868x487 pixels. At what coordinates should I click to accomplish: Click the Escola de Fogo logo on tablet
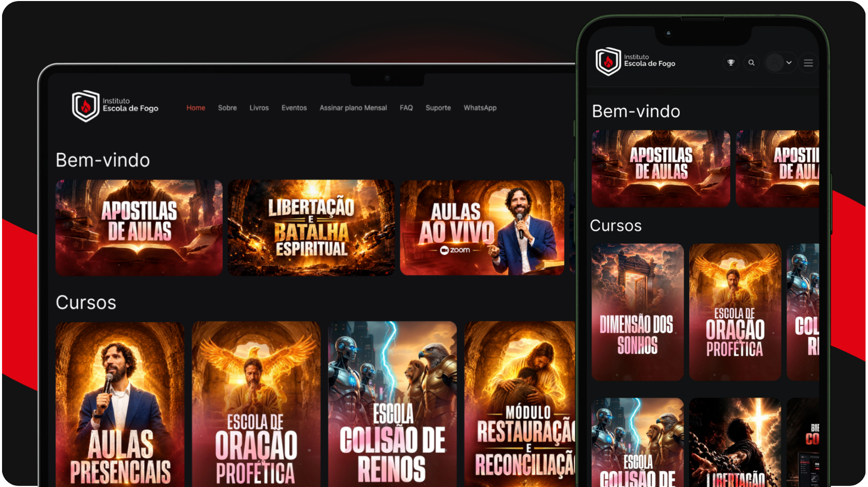(x=115, y=106)
